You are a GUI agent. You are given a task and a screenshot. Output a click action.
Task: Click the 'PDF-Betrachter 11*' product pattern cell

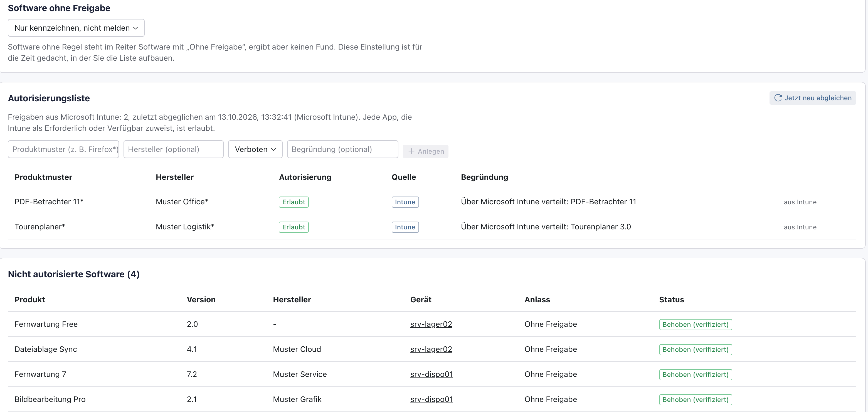[x=49, y=202]
